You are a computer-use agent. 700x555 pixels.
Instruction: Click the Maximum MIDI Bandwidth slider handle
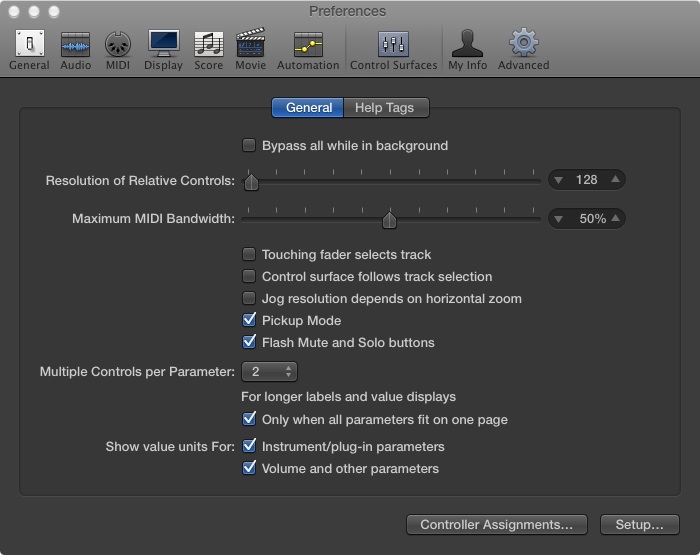[x=389, y=220]
